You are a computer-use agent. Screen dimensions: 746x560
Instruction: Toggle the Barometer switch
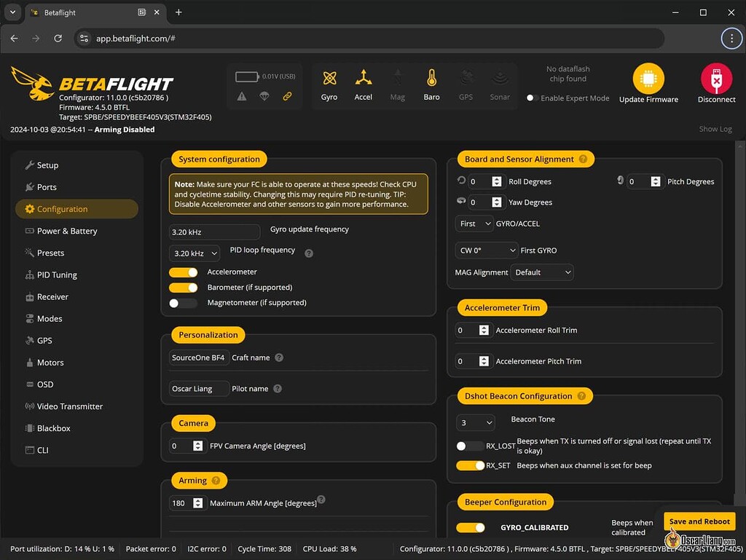click(x=183, y=288)
